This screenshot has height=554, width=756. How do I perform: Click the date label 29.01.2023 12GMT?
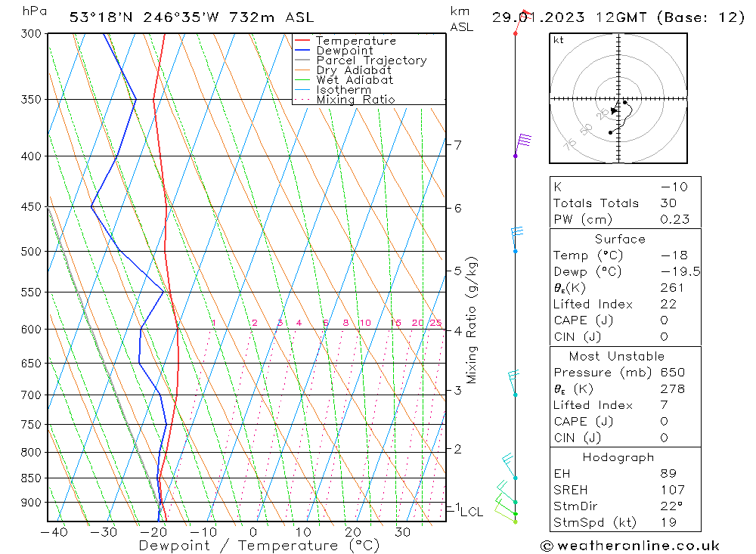pos(569,18)
